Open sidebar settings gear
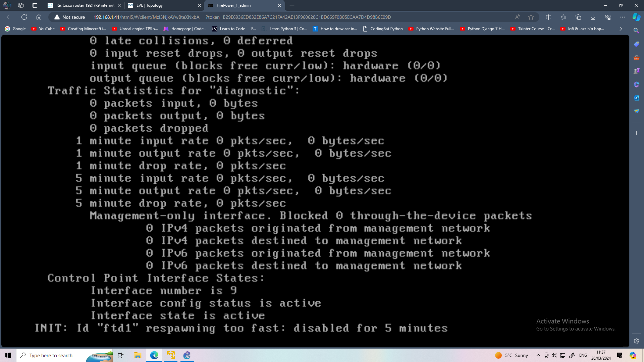This screenshot has width=644, height=362. click(x=636, y=341)
